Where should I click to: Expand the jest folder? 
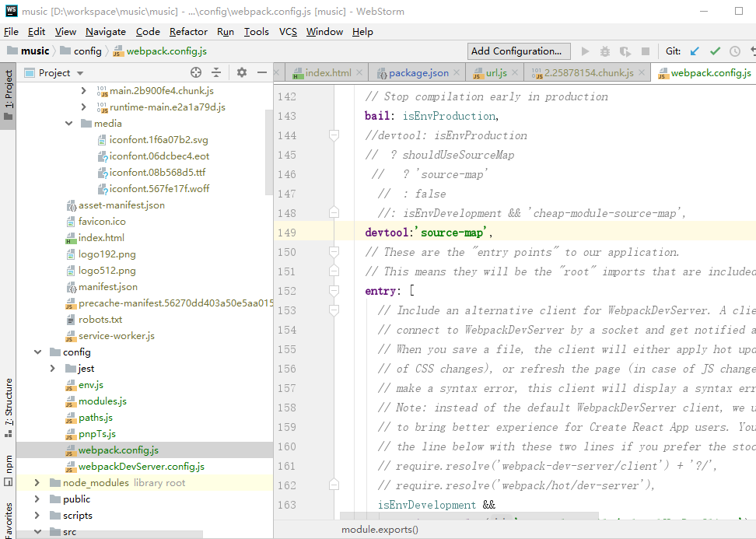point(53,369)
